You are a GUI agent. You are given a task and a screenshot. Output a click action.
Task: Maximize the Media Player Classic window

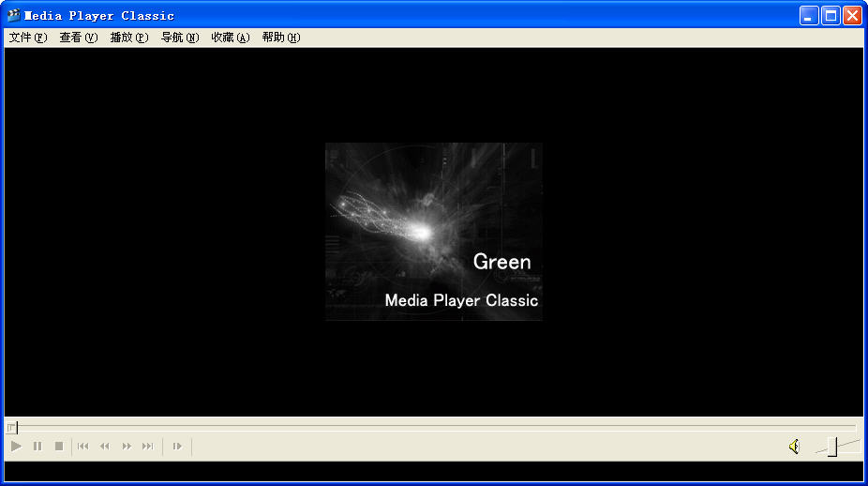[x=831, y=15]
